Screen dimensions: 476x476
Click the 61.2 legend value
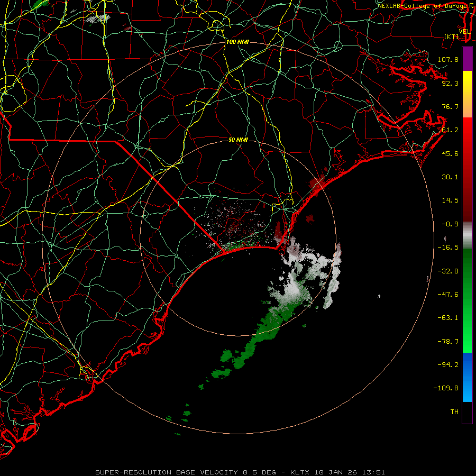(x=450, y=130)
